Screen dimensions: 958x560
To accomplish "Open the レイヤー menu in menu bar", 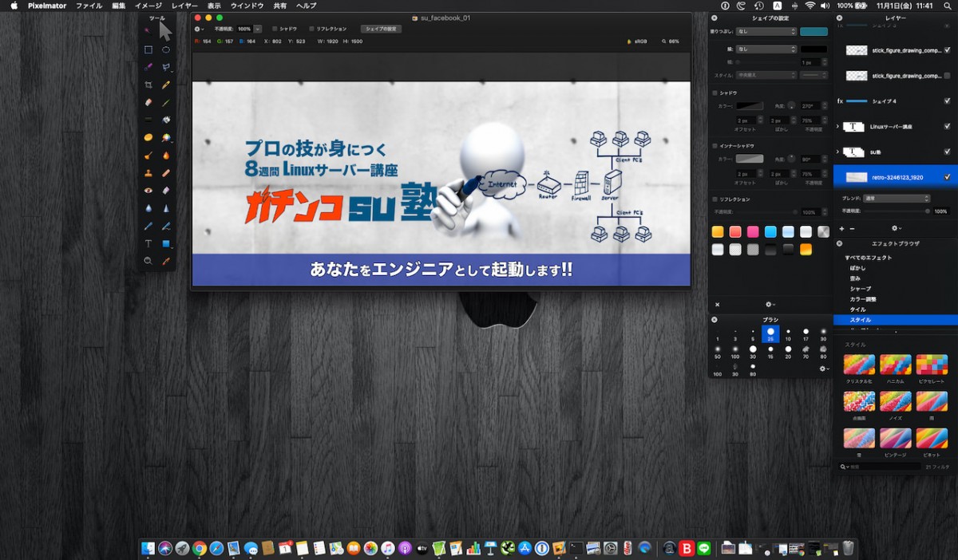I will 184,6.
